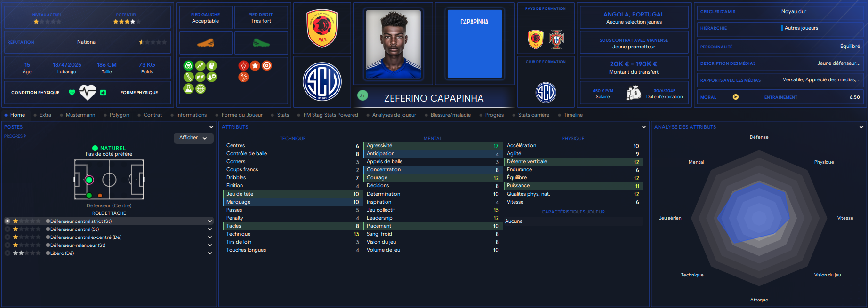Click the Autres joueurs hierarchy link
Image resolution: width=868 pixels, height=308 pixels.
tap(801, 28)
